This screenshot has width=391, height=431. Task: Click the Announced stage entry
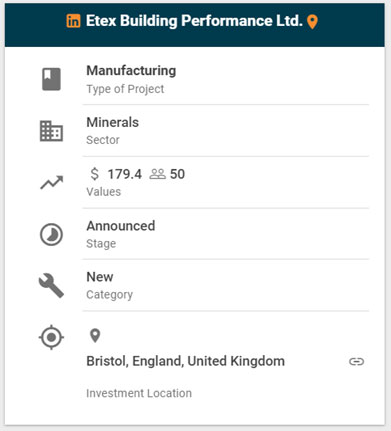pos(121,226)
